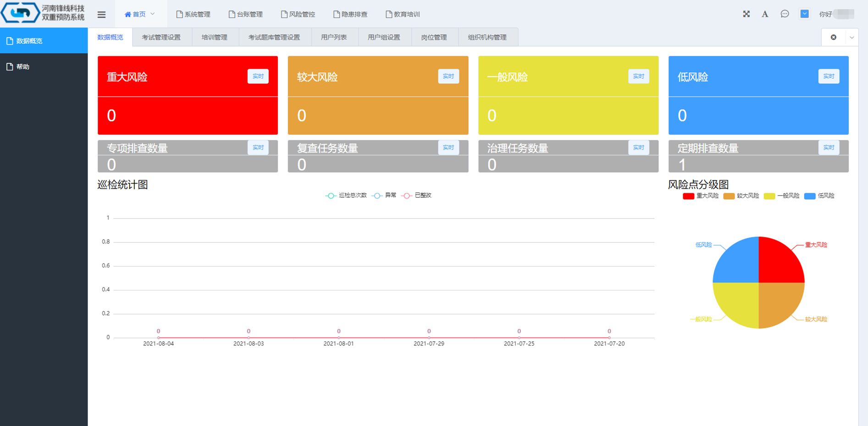Viewport: 868px width, 426px height.
Task: Open the 风险管控 menu
Action: 298,14
